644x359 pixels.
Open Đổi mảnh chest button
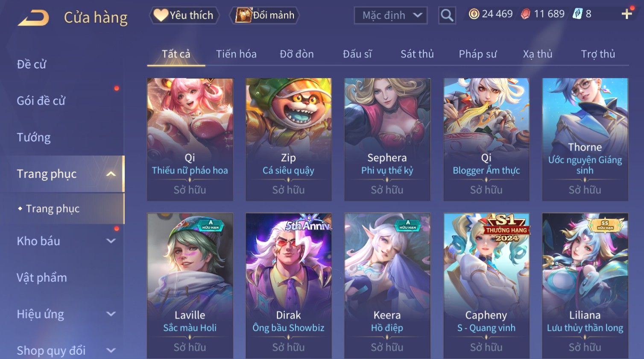(x=264, y=15)
